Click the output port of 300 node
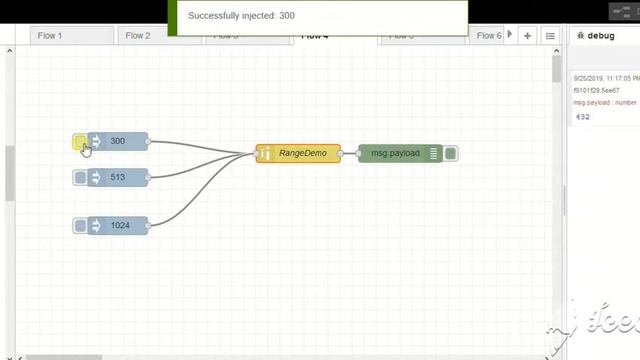Viewport: 640px width, 360px height. point(148,142)
